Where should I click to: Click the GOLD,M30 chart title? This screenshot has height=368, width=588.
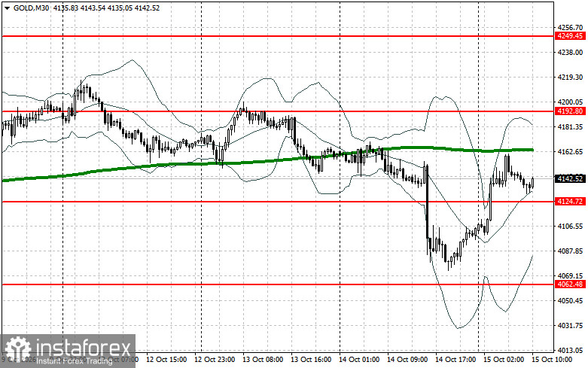click(31, 8)
